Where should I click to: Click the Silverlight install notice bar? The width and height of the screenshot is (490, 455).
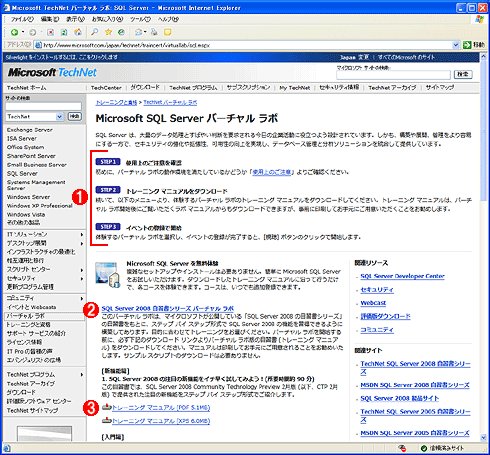[x=61, y=57]
